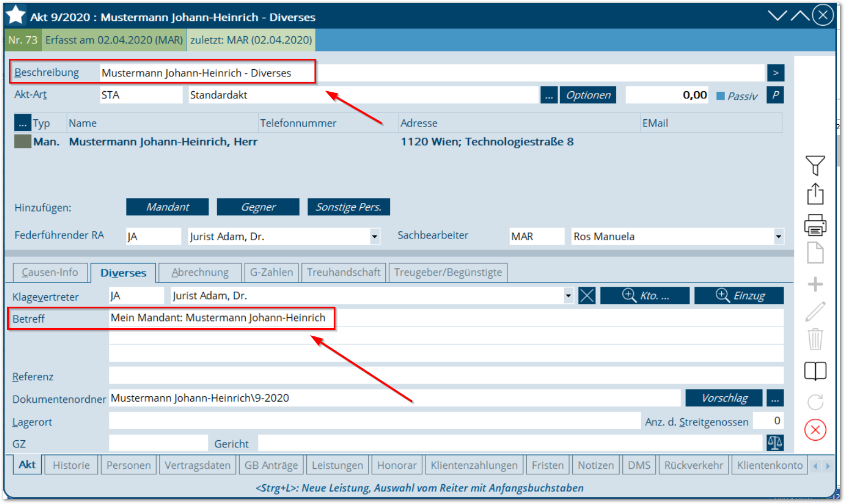Viewport: 845px width, 504px height.
Task: Click the Referenz input field
Action: (446, 376)
